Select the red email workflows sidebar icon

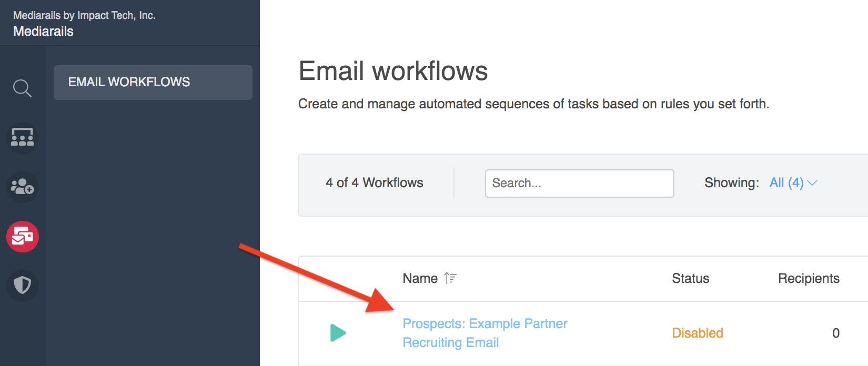pyautogui.click(x=22, y=237)
